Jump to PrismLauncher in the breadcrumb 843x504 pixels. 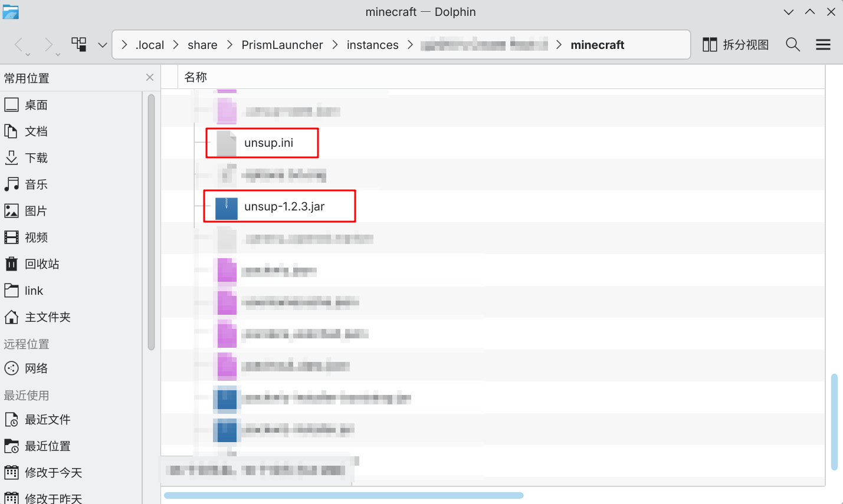(282, 45)
